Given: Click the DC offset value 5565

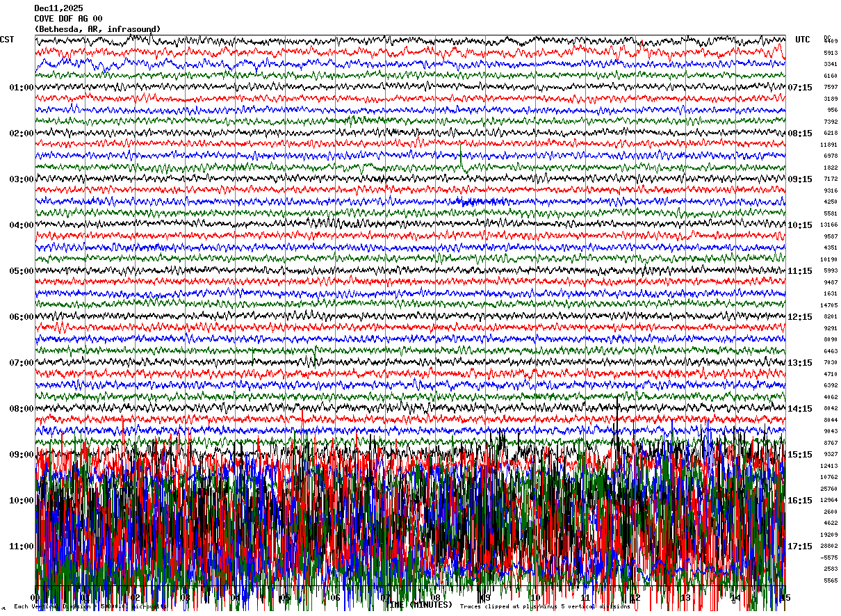Looking at the screenshot, I should tap(831, 581).
